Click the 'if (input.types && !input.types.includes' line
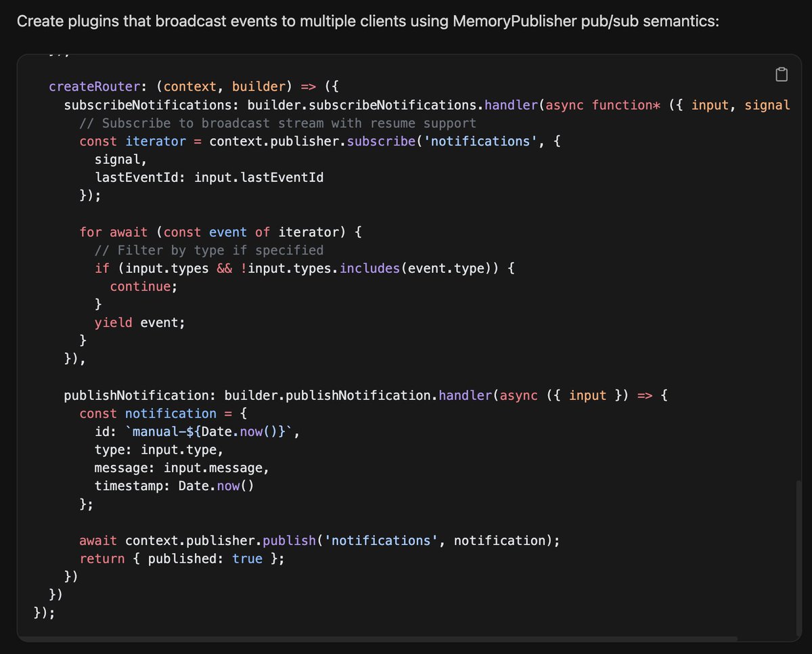 [x=305, y=268]
